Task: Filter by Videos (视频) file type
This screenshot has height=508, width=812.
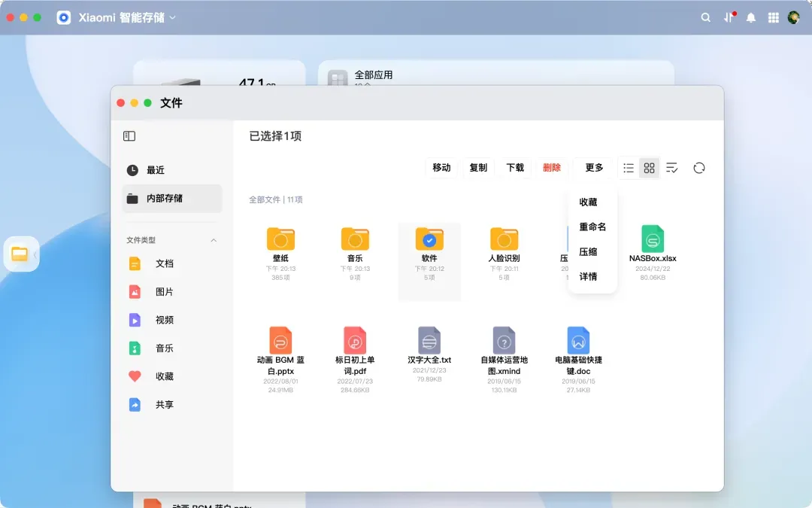Action: [x=172, y=321]
